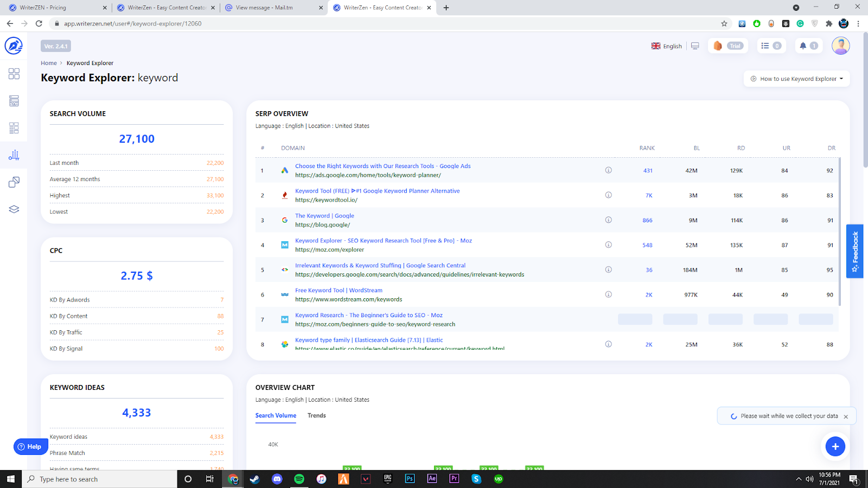This screenshot has height=488, width=868.
Task: Click info icon for the keywordtool.io result
Action: pyautogui.click(x=609, y=195)
